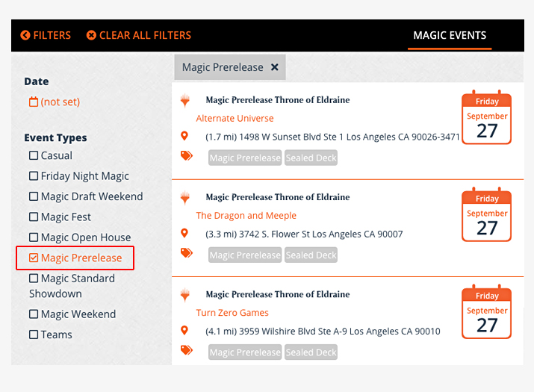
Task: Click the 1498 W Sunset Blvd address text
Action: coord(332,137)
